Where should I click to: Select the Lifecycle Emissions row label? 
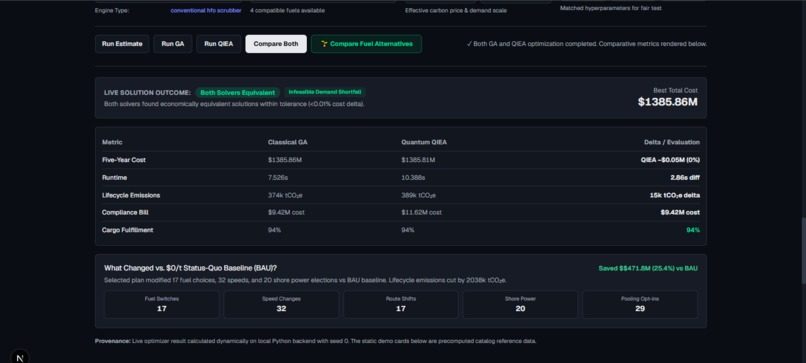coord(131,195)
